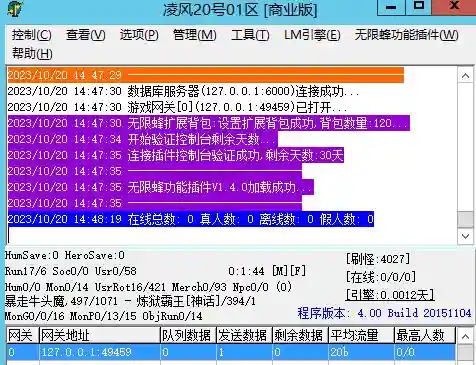
Task: Select the 无限蜂扩展背包 log line
Action: (x=209, y=123)
